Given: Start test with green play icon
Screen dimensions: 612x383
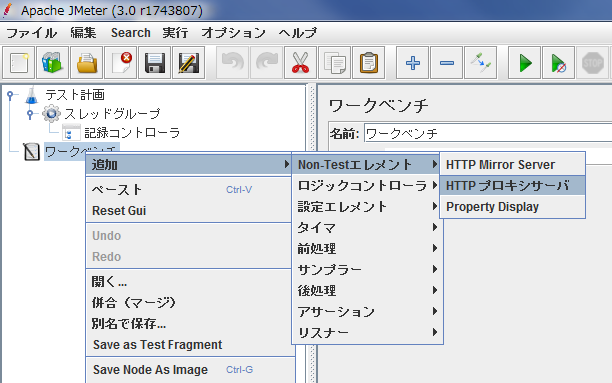Looking at the screenshot, I should (525, 63).
